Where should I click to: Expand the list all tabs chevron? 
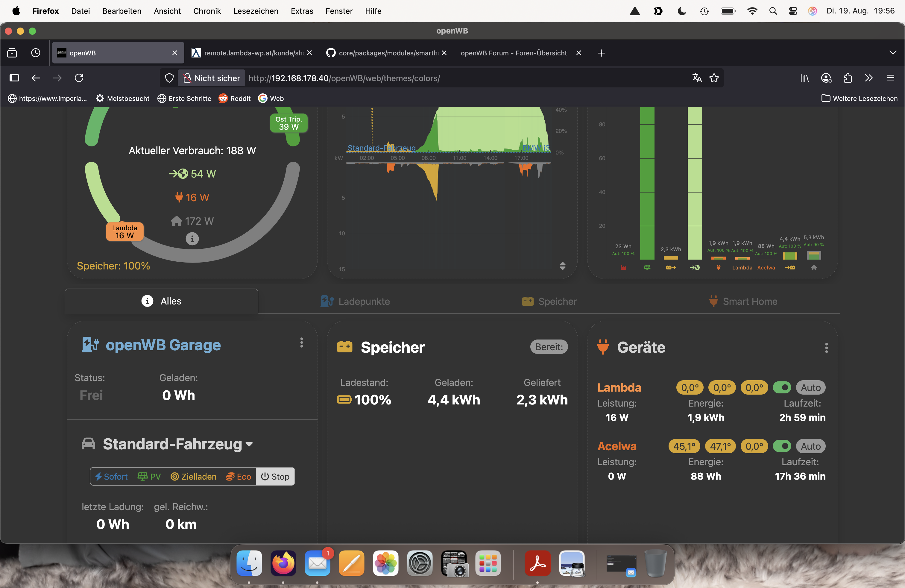[892, 53]
